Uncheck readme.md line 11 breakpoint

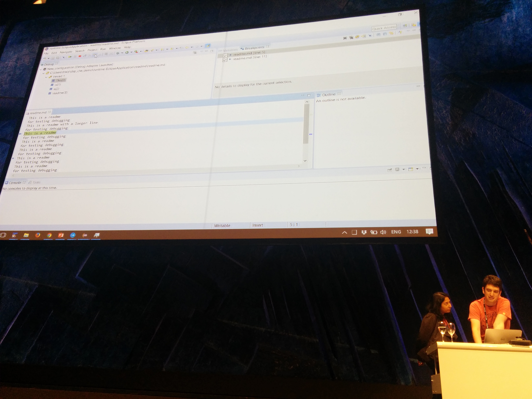pyautogui.click(x=225, y=60)
